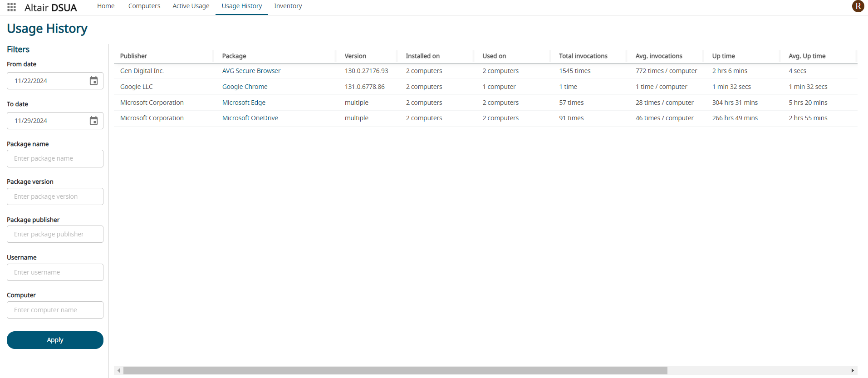Click the 2 hrs 6 mins cell
Viewport: 868px width, 378px height.
pos(730,71)
